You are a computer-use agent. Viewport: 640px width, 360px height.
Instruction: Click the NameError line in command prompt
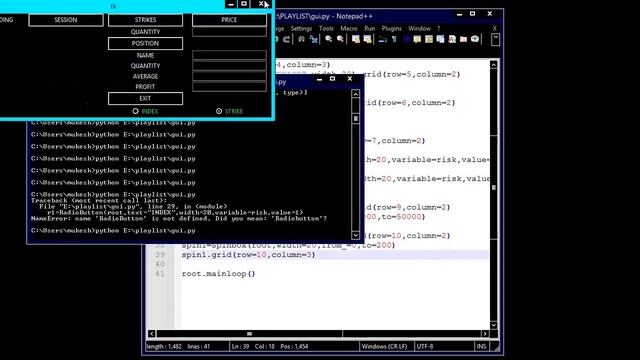point(179,218)
